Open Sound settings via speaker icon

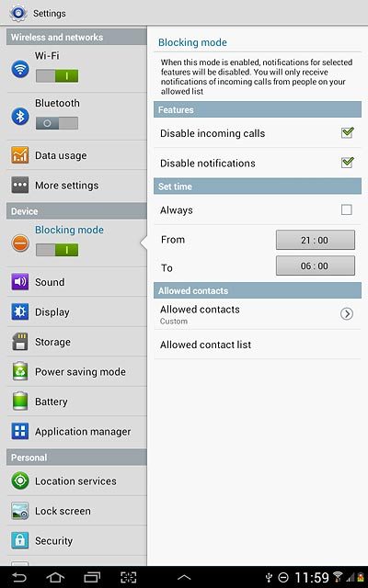coord(20,282)
